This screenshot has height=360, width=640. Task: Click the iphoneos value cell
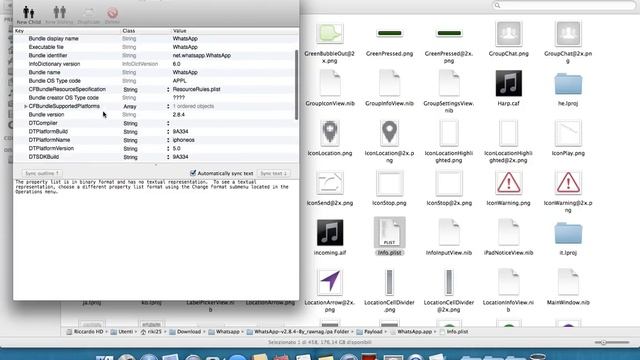coord(183,140)
